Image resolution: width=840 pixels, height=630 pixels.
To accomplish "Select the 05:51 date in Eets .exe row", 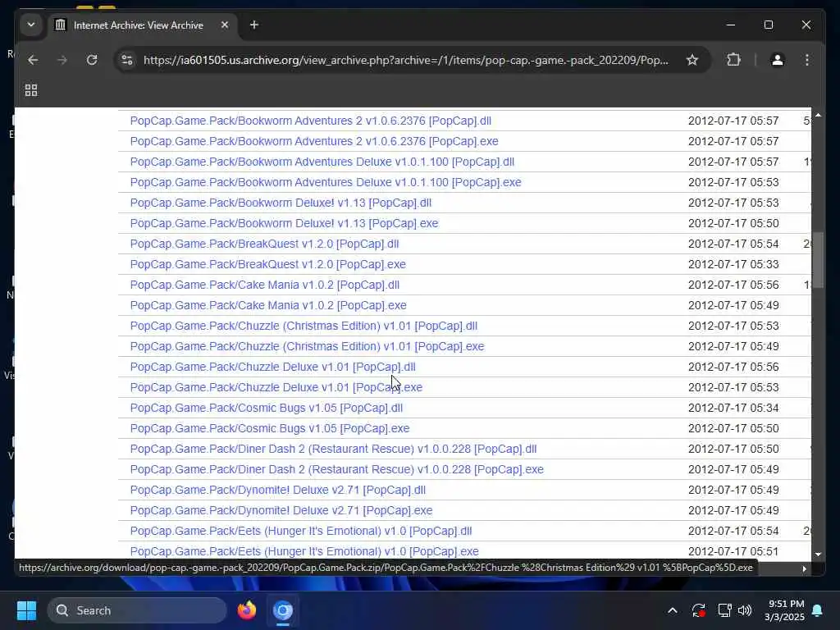I will (733, 552).
